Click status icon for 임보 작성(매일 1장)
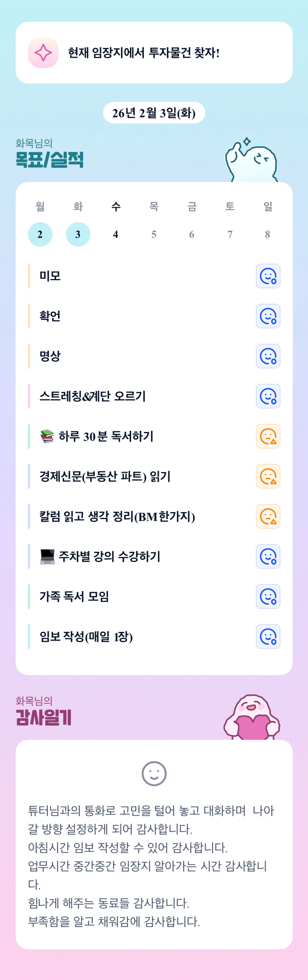The width and height of the screenshot is (308, 980). coord(268,636)
